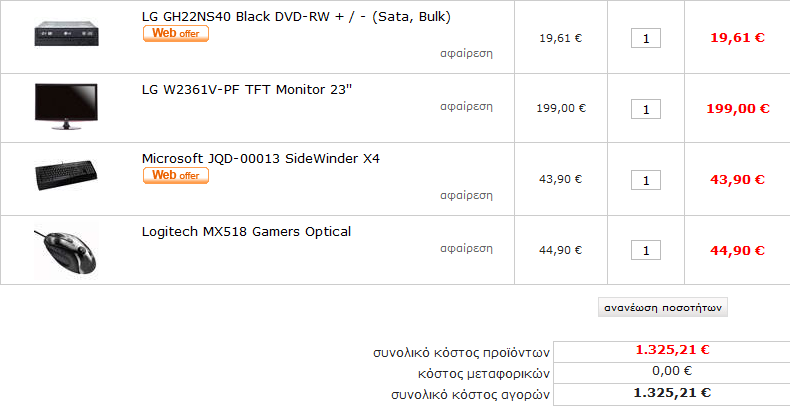Open the Microsoft JQD-00013 SideWinder X4 title
Screen dimensions: 790x406
(x=261, y=159)
